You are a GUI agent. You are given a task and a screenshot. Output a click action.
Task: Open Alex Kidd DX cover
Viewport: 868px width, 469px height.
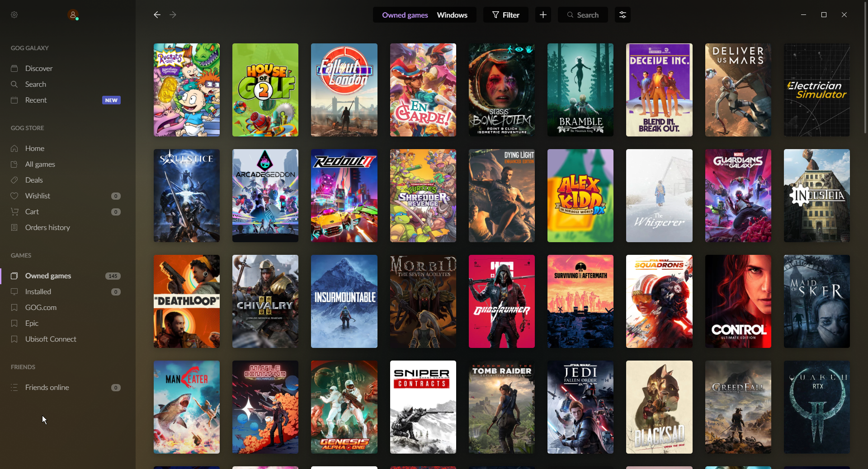point(580,196)
